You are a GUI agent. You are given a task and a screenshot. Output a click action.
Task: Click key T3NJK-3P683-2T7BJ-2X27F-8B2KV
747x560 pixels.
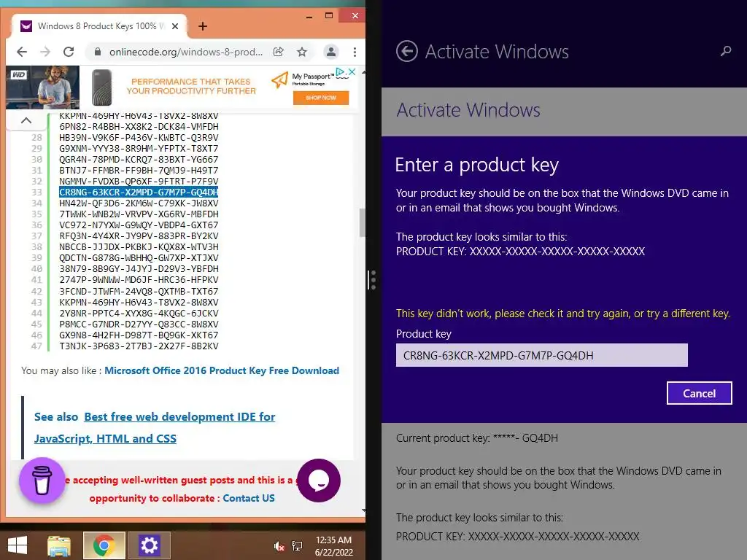pos(139,346)
